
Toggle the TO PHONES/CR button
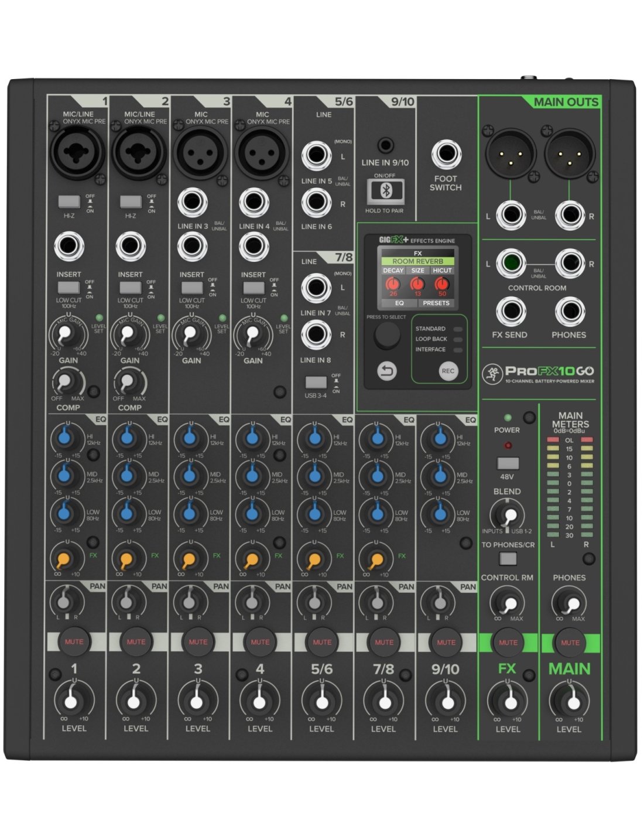point(508,558)
